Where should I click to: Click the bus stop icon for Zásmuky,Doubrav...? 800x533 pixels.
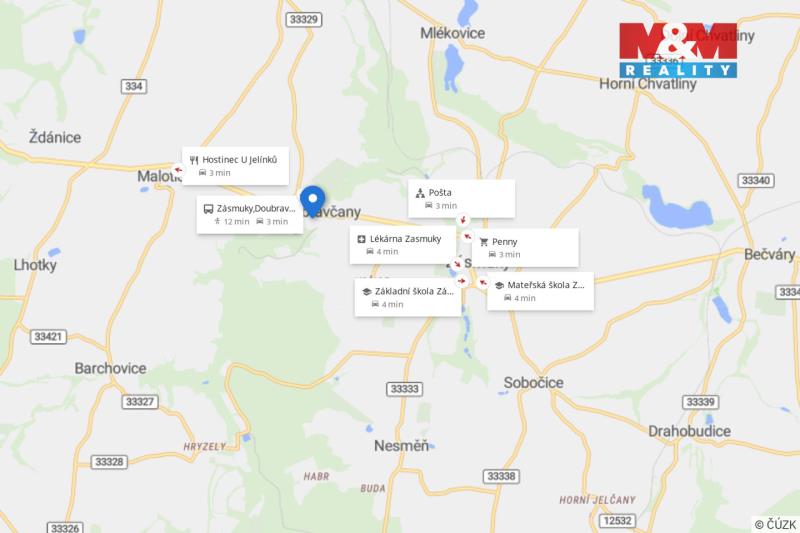208,209
